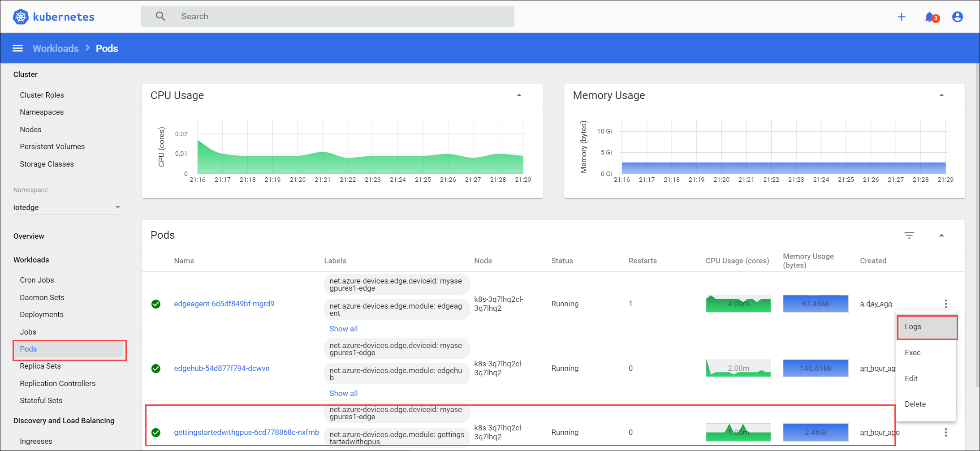980x451 pixels.
Task: Click the search magnifier icon
Action: pos(160,16)
